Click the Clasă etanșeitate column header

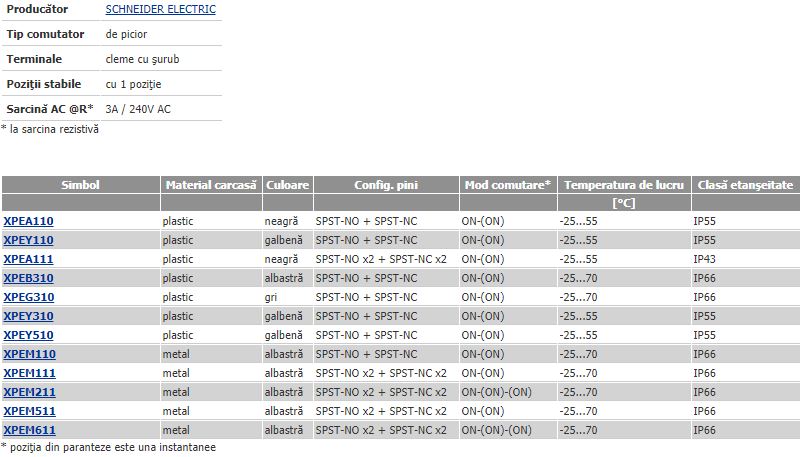tap(746, 185)
